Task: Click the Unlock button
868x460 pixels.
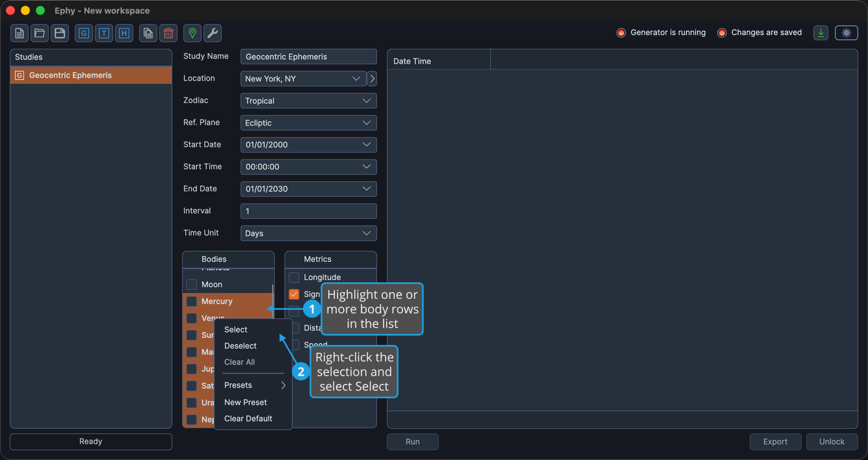Action: tap(832, 442)
